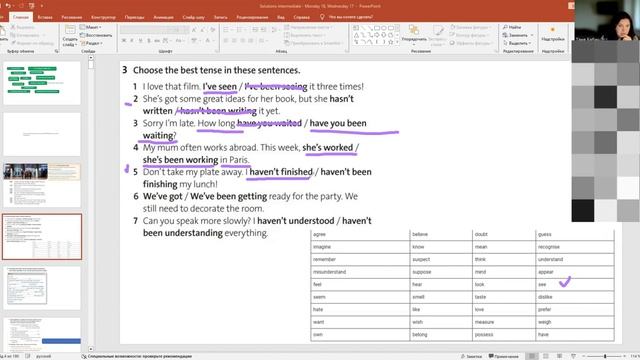This screenshot has width=640, height=360.
Task: Click Восстановить (Reset) slide button
Action: [x=96, y=35]
